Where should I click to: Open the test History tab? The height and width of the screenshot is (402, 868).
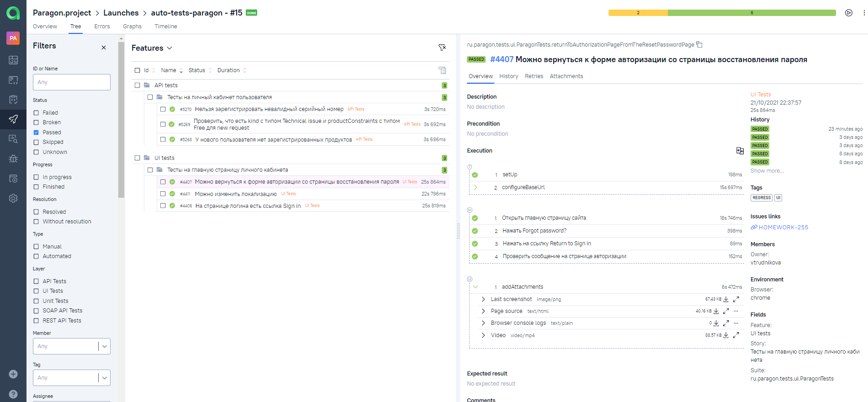coord(508,76)
